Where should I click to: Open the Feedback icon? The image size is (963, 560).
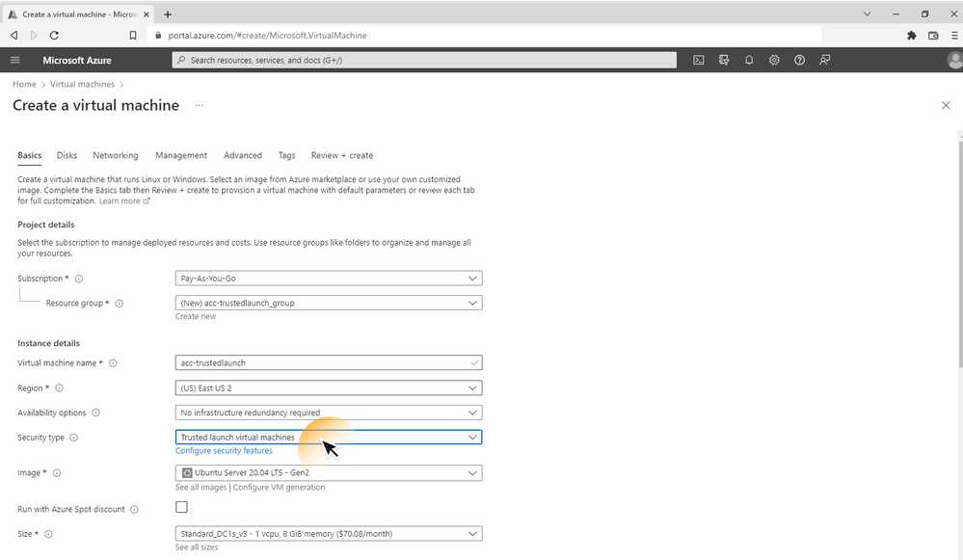tap(825, 60)
